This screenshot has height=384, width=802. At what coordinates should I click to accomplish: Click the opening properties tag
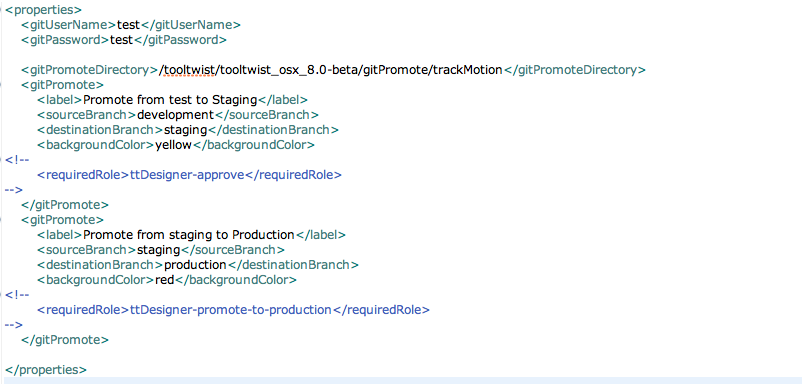43,10
